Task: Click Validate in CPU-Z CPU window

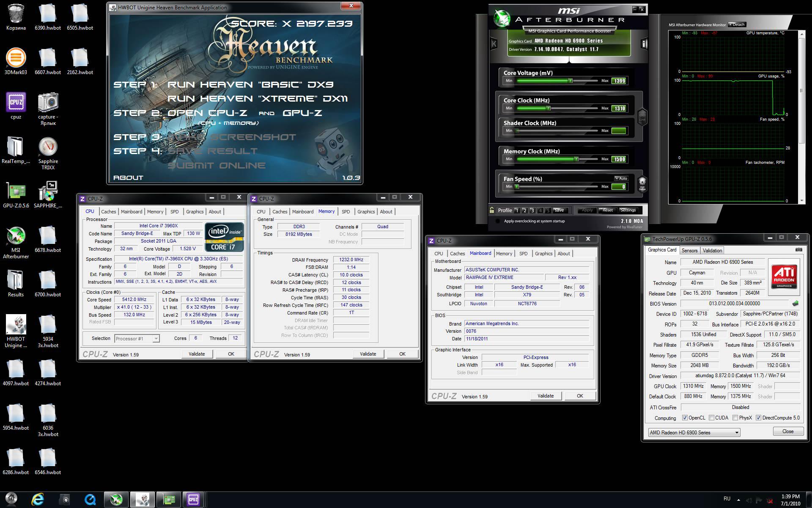Action: coord(197,354)
